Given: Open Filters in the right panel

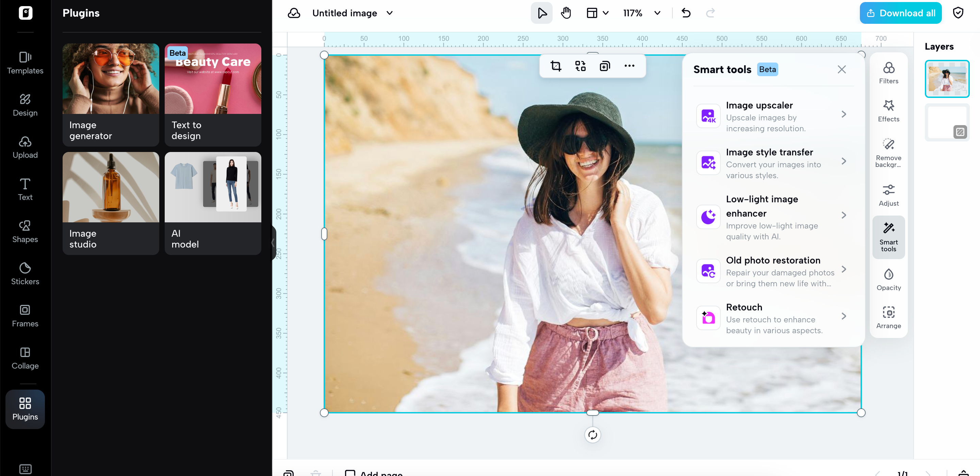Looking at the screenshot, I should point(889,72).
